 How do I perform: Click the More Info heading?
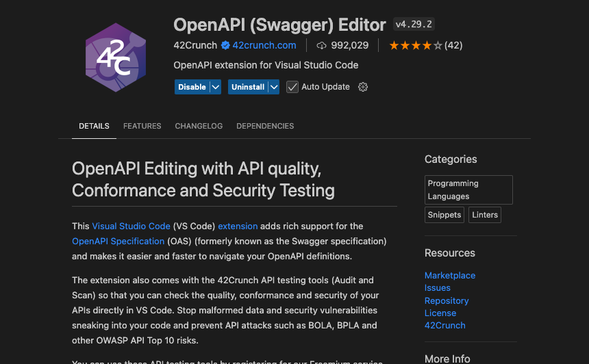pos(447,359)
